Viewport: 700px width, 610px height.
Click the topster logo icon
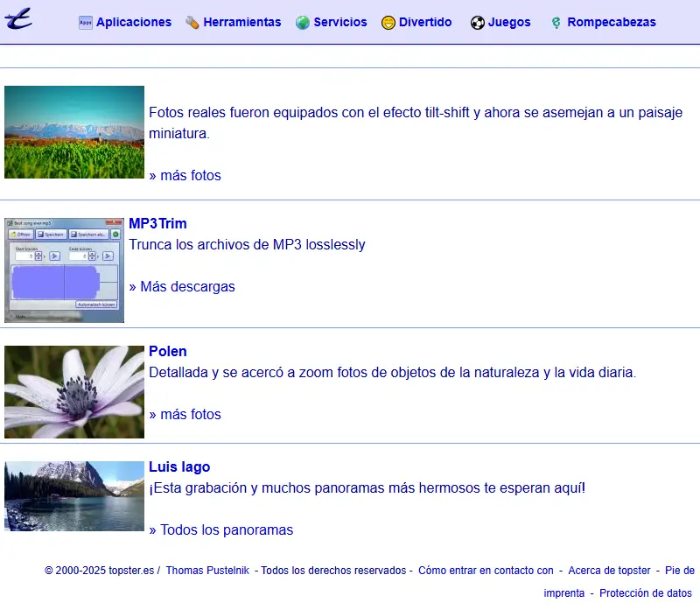(x=18, y=18)
